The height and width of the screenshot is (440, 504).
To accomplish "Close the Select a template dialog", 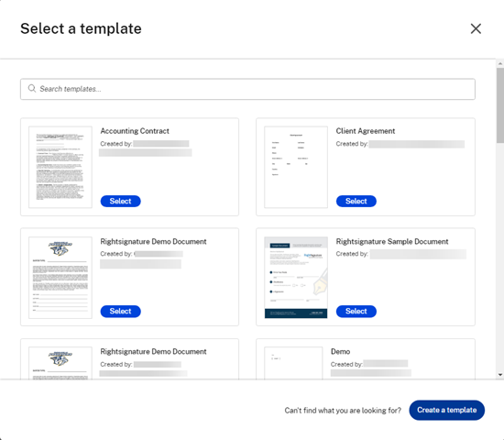I will [476, 28].
